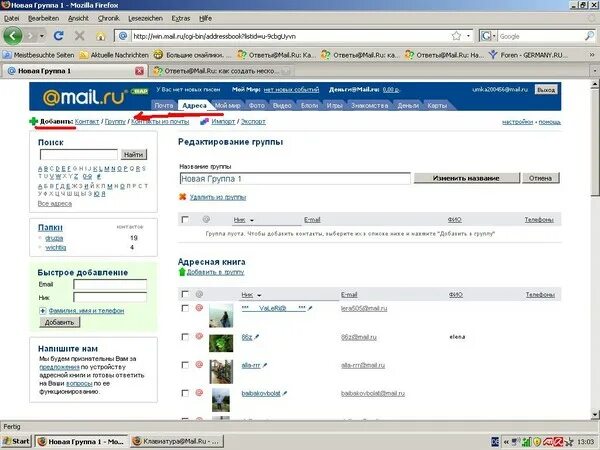This screenshot has height=450, width=600.
Task: Click the Добавить button in quick add
Action: point(59,322)
